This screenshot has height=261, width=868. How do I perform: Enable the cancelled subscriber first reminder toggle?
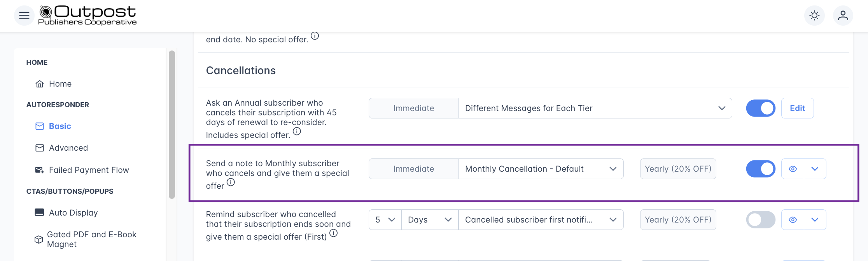tap(760, 220)
